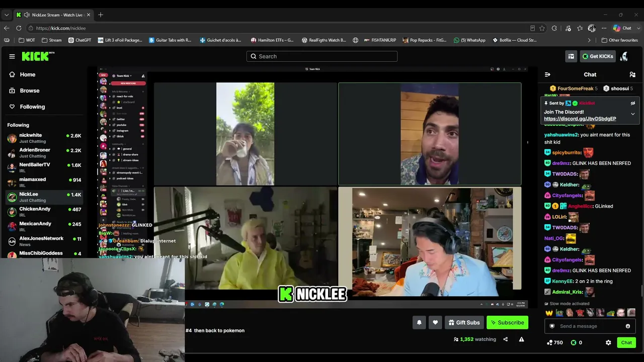Go back with browser back arrow
The height and width of the screenshot is (362, 644).
pyautogui.click(x=7, y=28)
